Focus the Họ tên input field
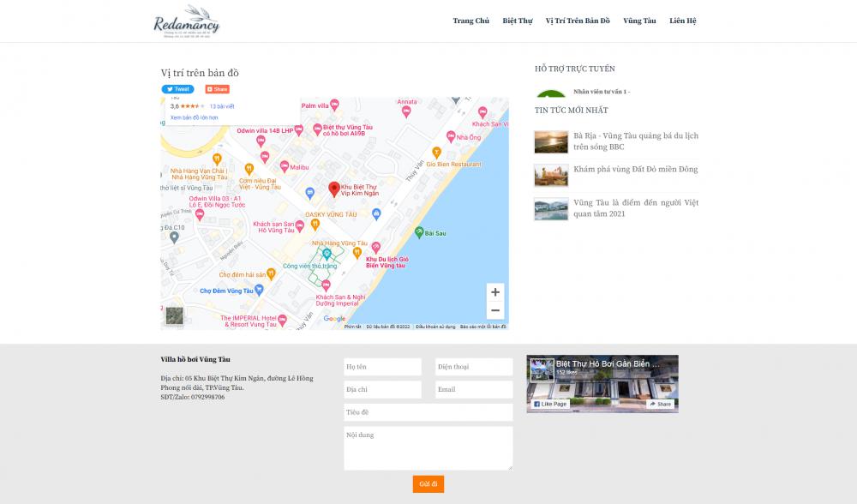857x504 pixels. click(382, 367)
